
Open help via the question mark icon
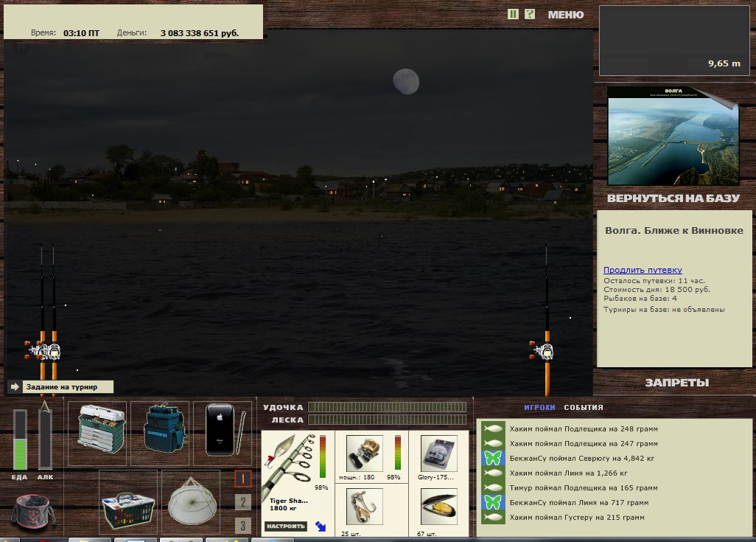pos(529,14)
